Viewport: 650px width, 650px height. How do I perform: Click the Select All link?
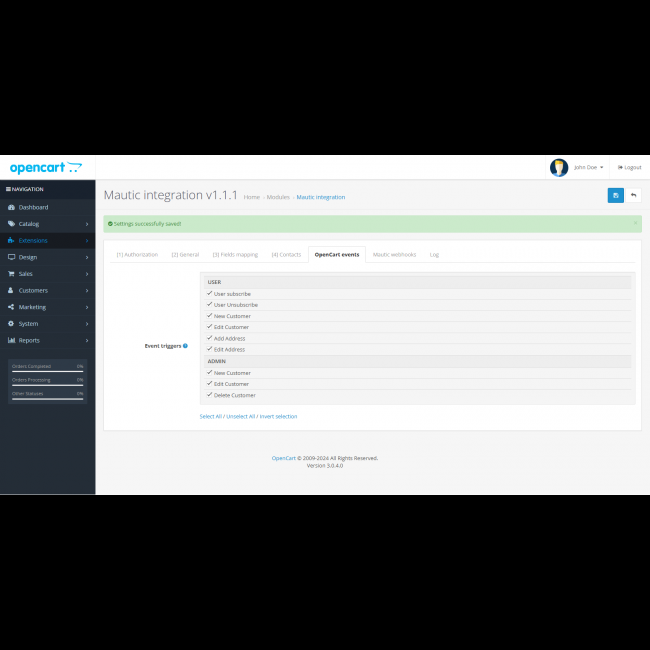211,416
